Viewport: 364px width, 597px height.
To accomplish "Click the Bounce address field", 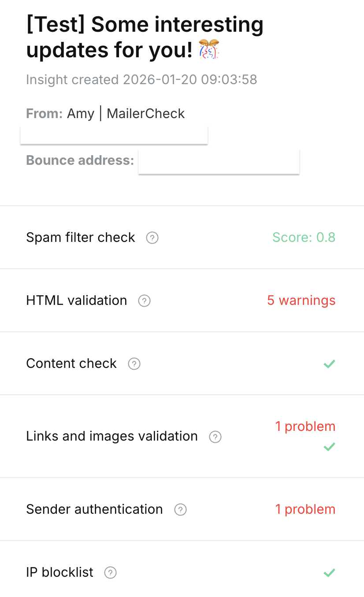I will pos(219,161).
